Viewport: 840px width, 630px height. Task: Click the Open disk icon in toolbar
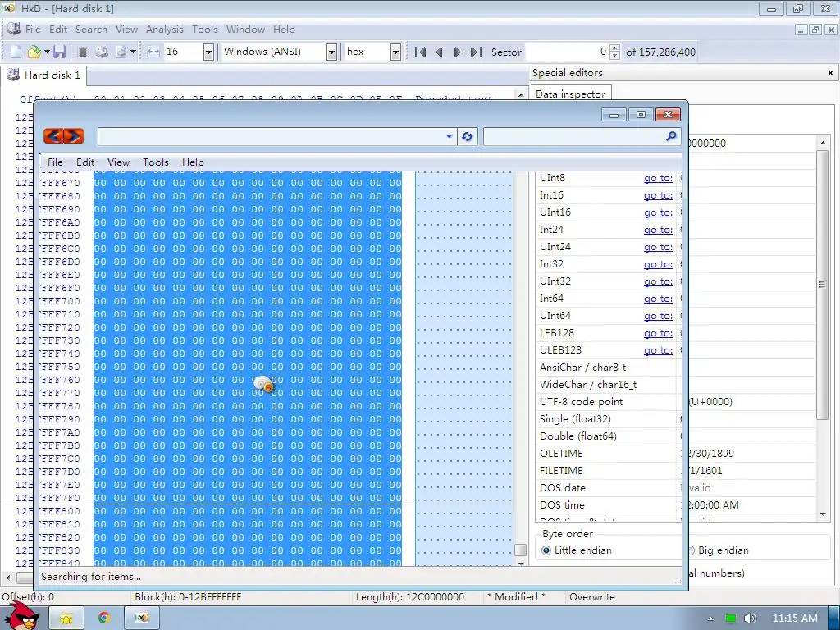[102, 52]
